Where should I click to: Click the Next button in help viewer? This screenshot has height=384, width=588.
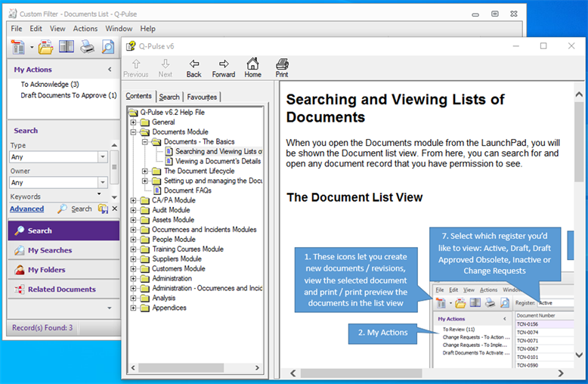[165, 68]
